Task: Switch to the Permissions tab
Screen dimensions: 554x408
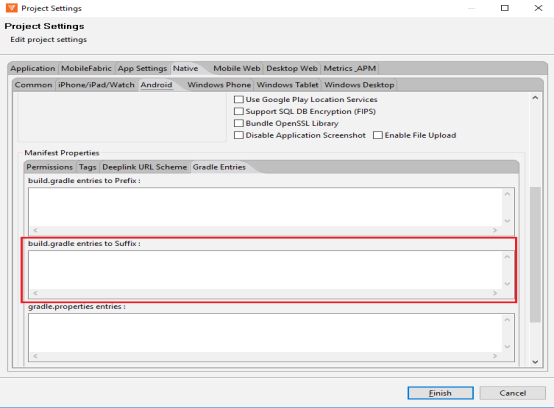Action: [x=49, y=167]
